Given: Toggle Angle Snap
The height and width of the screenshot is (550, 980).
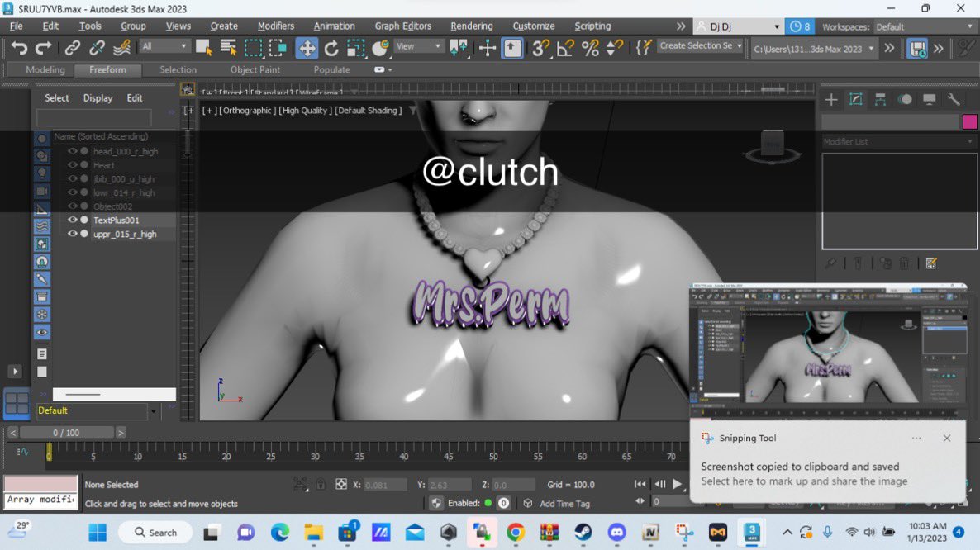Looking at the screenshot, I should (x=565, y=48).
